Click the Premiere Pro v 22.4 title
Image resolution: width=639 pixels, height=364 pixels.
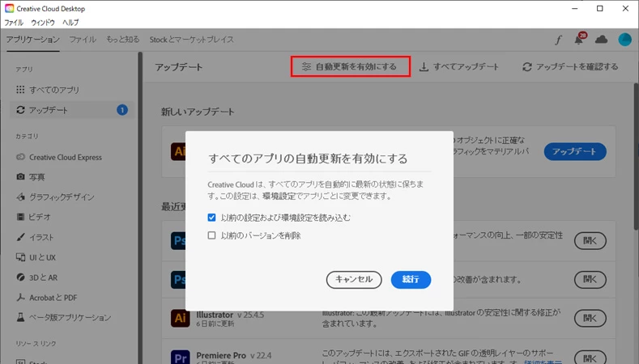[x=234, y=355]
